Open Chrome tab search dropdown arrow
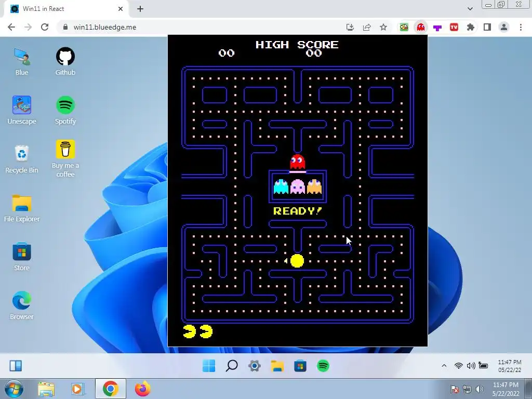532x399 pixels. pyautogui.click(x=470, y=9)
